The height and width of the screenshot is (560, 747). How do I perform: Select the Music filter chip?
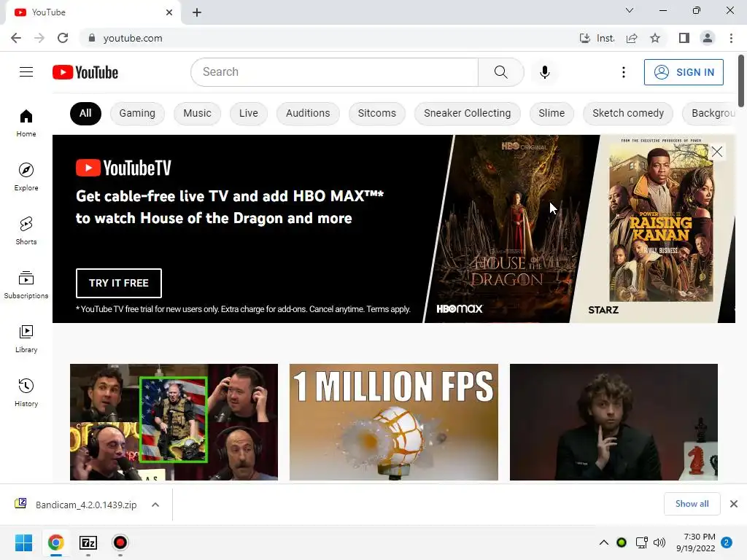pyautogui.click(x=197, y=113)
